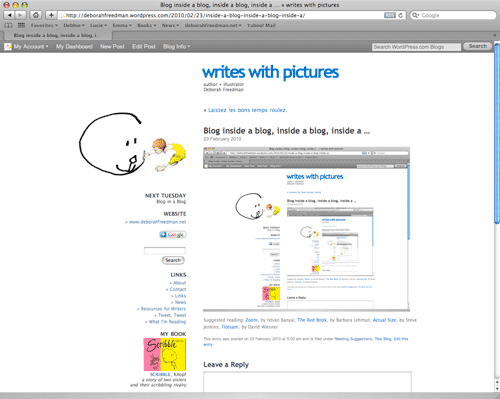Image resolution: width=500 pixels, height=399 pixels.
Task: Go back with Safari's back arrow
Action: pos(9,15)
